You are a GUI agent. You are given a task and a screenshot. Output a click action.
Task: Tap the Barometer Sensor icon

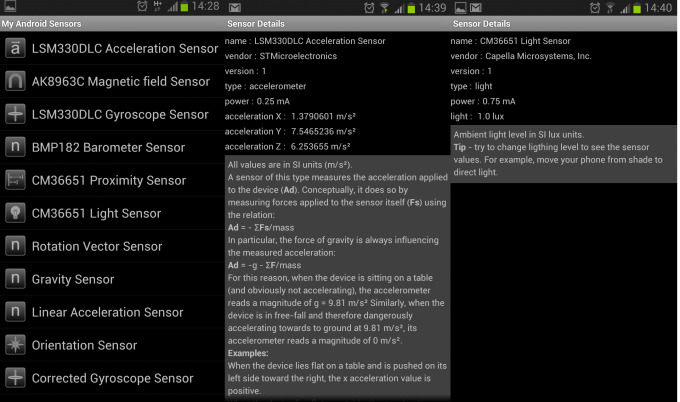15,148
